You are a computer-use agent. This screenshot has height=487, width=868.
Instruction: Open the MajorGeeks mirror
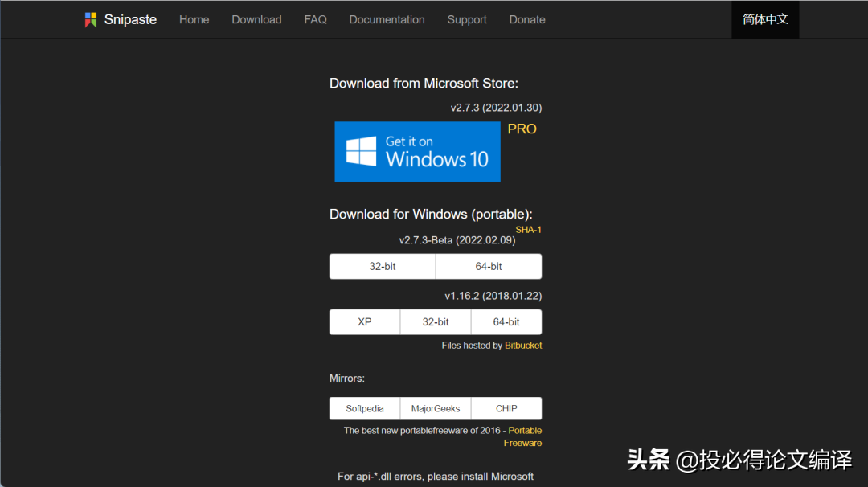(436, 408)
